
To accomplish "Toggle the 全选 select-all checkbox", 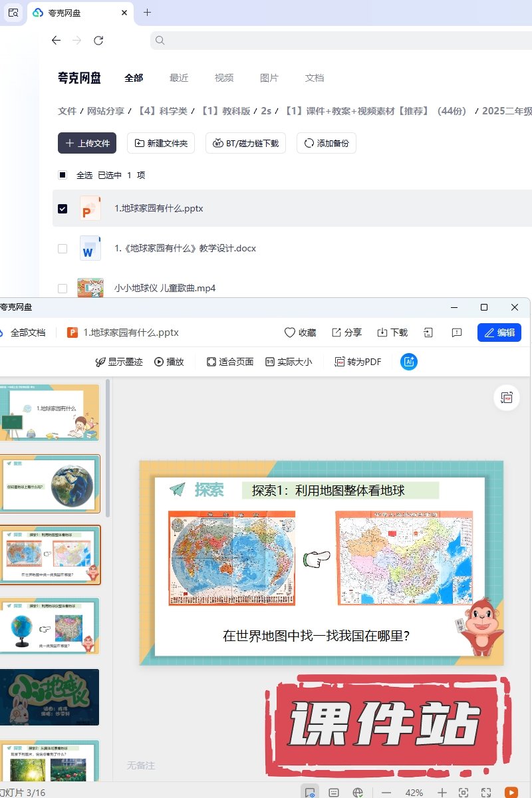I will pyautogui.click(x=63, y=175).
